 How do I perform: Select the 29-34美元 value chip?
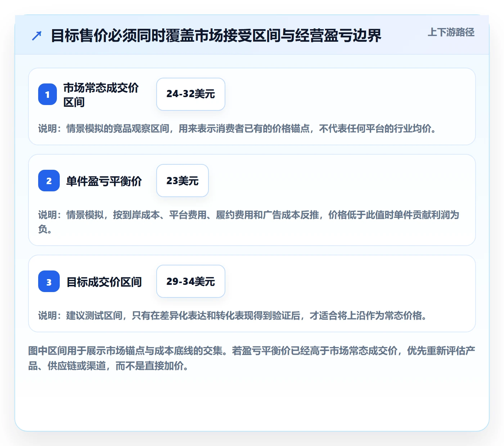[x=191, y=281]
